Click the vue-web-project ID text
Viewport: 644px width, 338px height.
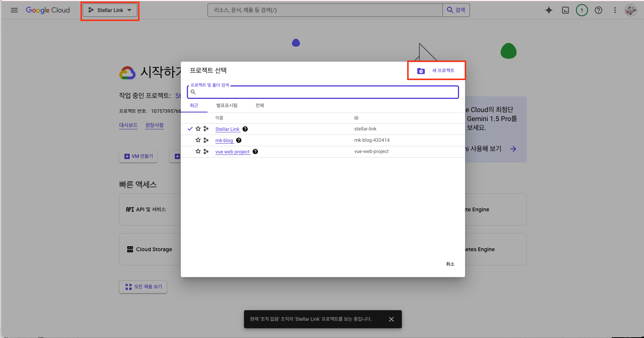click(x=371, y=152)
